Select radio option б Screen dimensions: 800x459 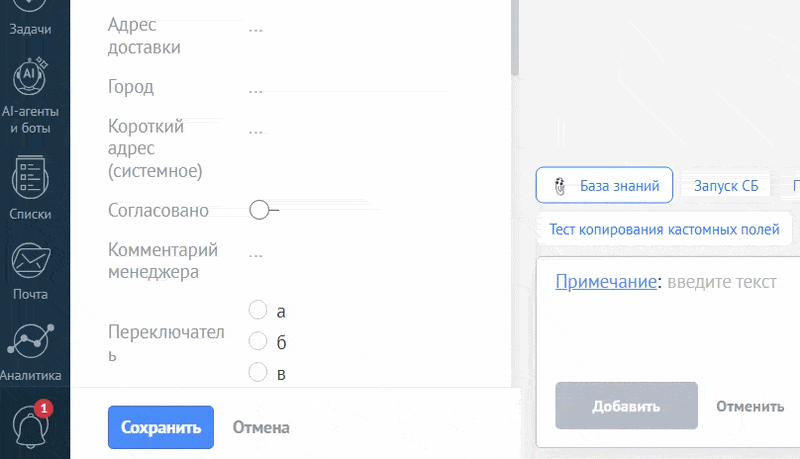point(258,341)
